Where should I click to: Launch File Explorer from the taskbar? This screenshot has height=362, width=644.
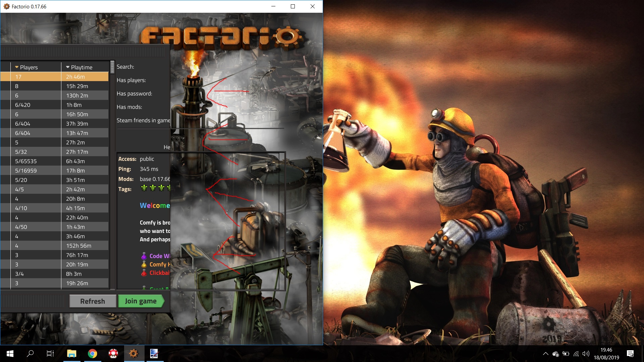click(x=72, y=353)
